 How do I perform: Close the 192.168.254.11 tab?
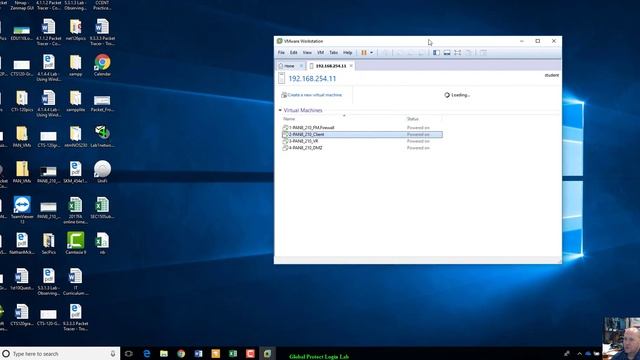[351, 66]
